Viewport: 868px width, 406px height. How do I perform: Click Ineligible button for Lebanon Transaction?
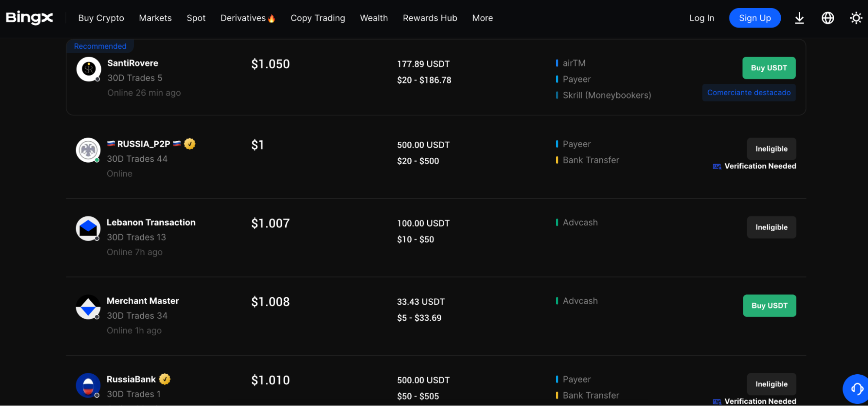pos(771,227)
